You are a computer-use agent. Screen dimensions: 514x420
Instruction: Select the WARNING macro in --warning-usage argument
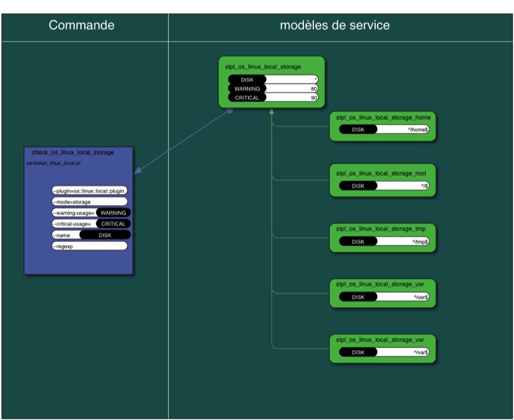(x=113, y=213)
